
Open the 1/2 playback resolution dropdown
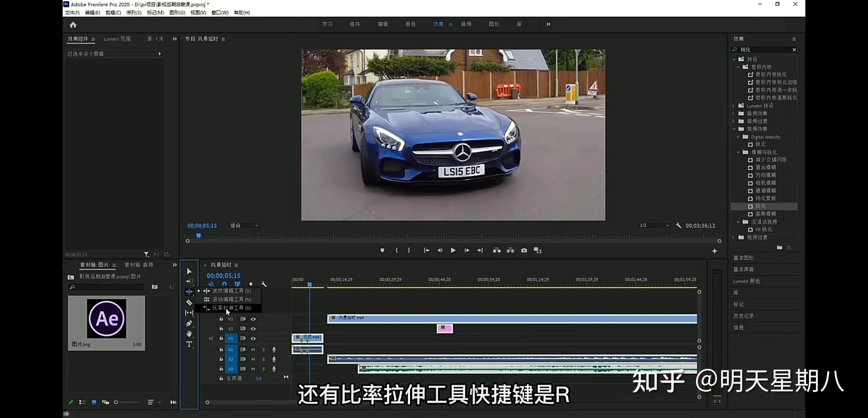coord(654,225)
